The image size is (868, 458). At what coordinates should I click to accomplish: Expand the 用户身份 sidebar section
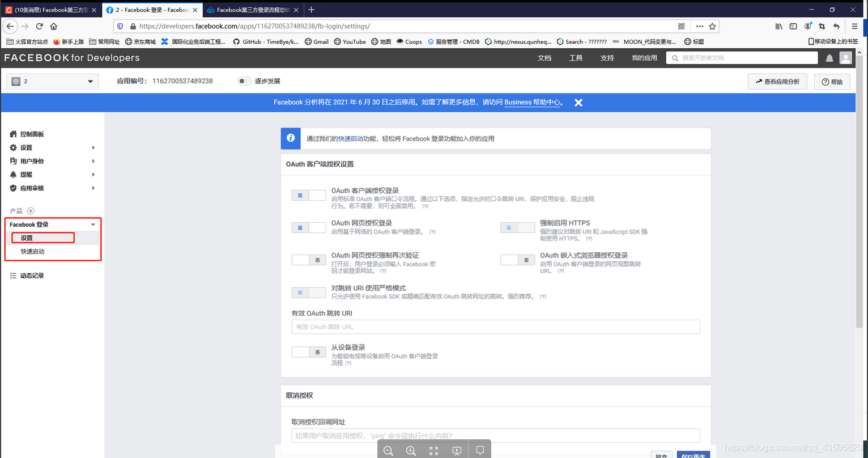pos(52,161)
